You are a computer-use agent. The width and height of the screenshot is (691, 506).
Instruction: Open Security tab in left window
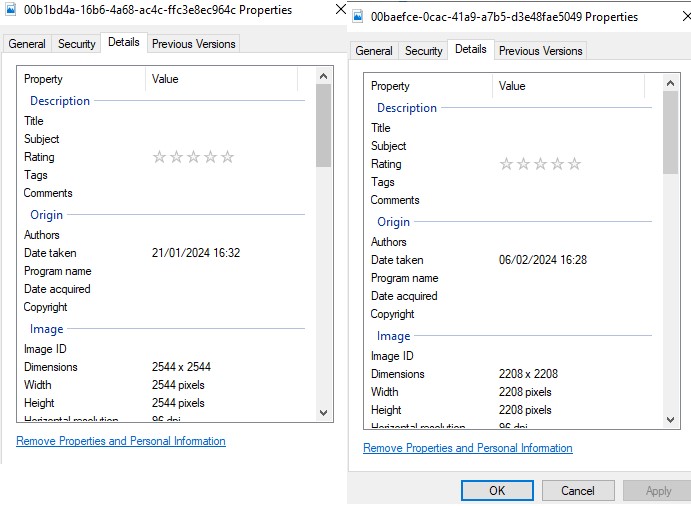tap(77, 44)
